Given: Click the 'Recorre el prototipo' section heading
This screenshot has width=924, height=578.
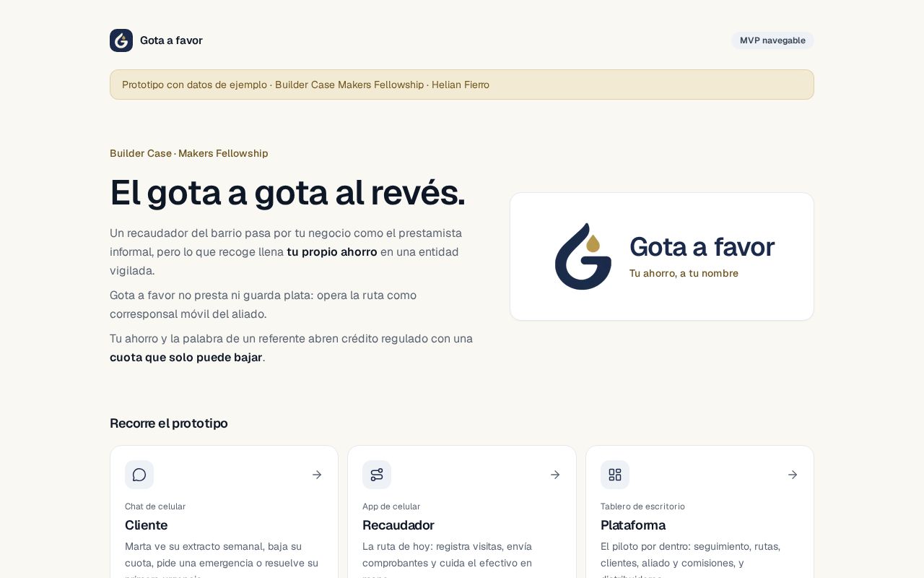Looking at the screenshot, I should 169,423.
